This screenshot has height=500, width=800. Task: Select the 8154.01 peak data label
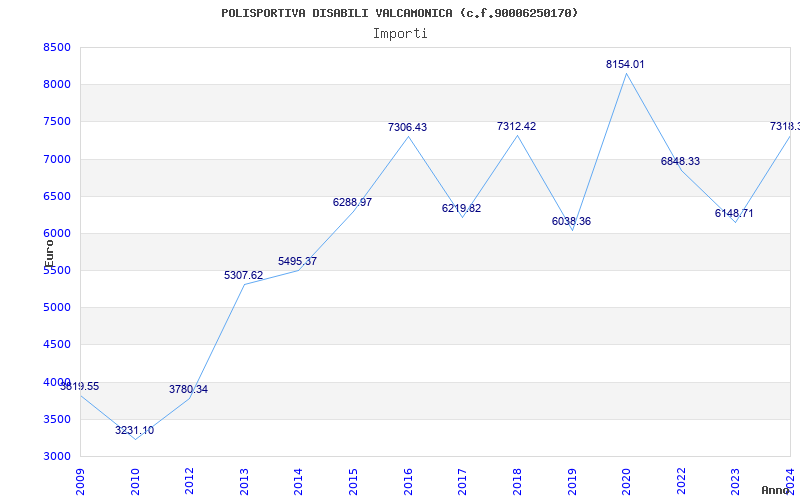625,65
